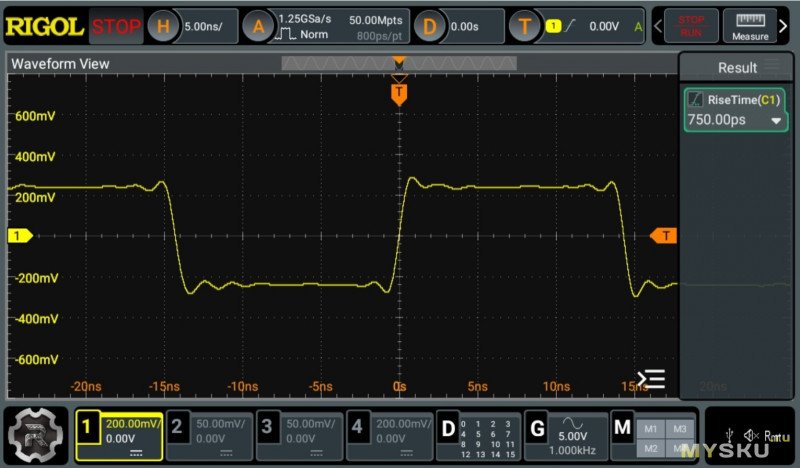800x468 pixels.
Task: Click the waveform memory position bar
Action: tap(398, 63)
